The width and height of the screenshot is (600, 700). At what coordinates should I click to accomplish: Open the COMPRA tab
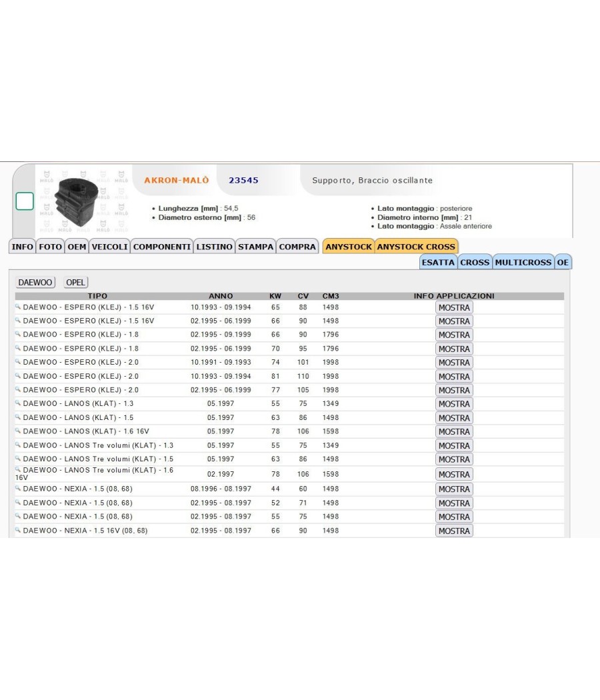pyautogui.click(x=297, y=247)
